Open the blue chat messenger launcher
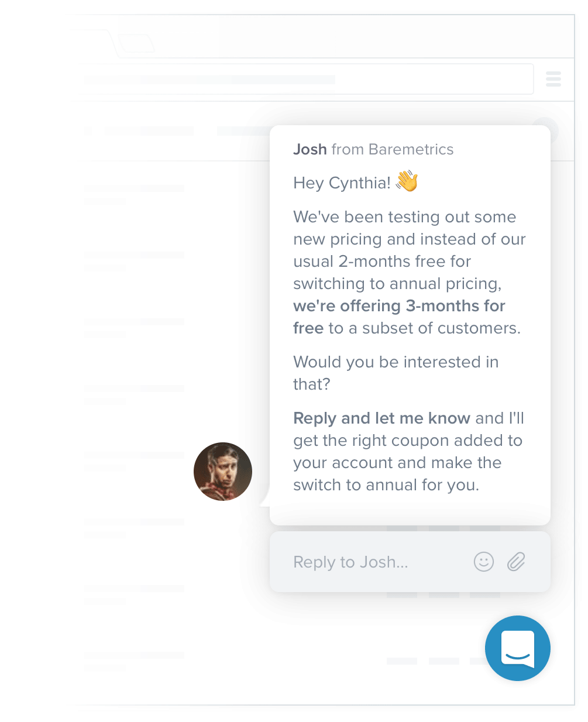The height and width of the screenshot is (722, 588). pos(518,648)
